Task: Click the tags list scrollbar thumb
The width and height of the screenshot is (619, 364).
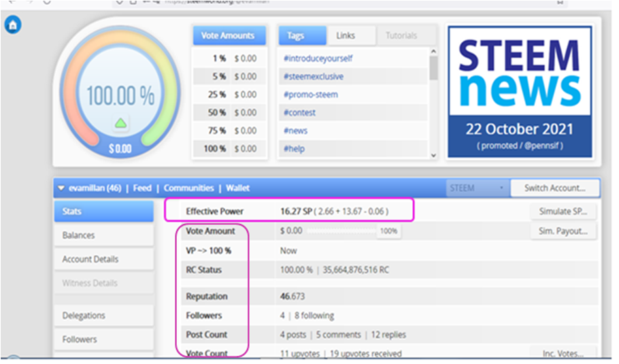Action: (433, 68)
